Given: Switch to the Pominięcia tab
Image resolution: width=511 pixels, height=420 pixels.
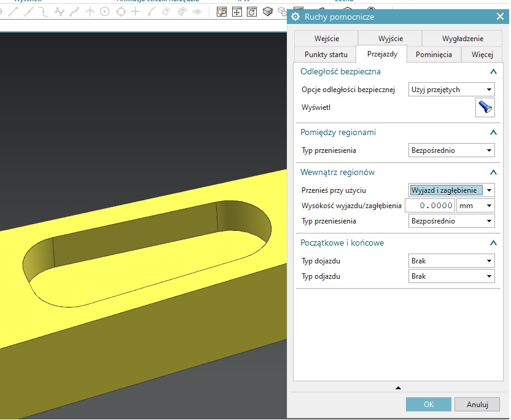Looking at the screenshot, I should click(x=434, y=55).
